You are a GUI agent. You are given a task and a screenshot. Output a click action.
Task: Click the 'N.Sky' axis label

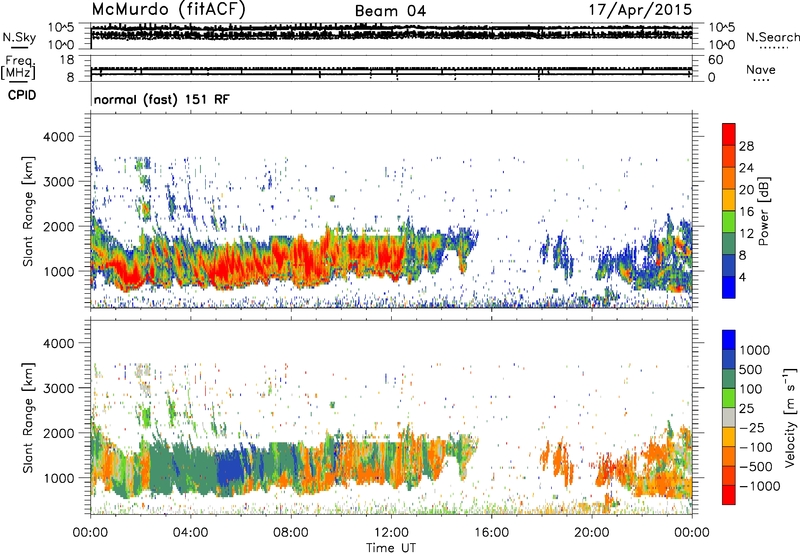pyautogui.click(x=19, y=37)
